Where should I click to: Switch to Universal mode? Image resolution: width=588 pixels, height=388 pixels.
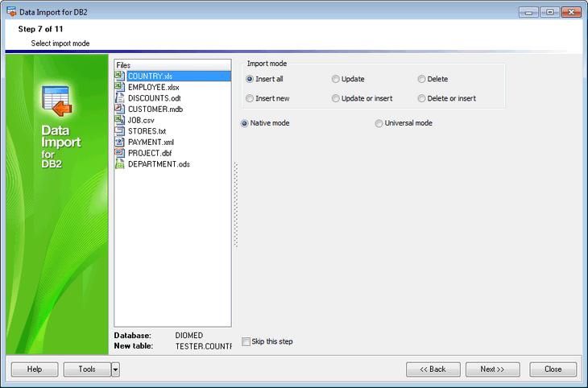point(379,123)
